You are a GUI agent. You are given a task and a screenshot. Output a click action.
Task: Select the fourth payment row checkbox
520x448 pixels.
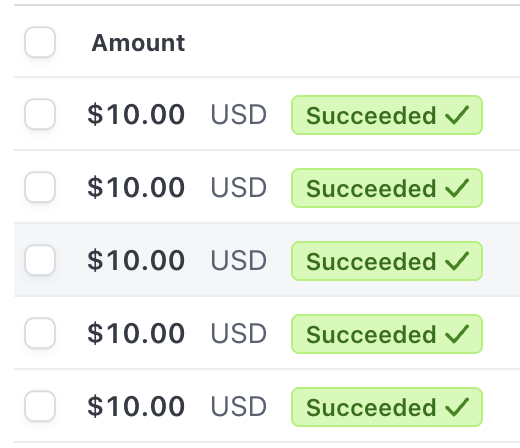[x=40, y=333]
